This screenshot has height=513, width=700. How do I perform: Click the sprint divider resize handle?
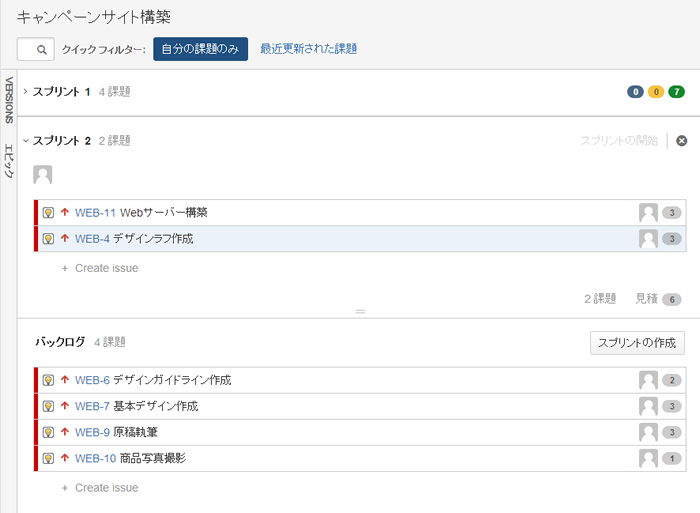pos(360,312)
